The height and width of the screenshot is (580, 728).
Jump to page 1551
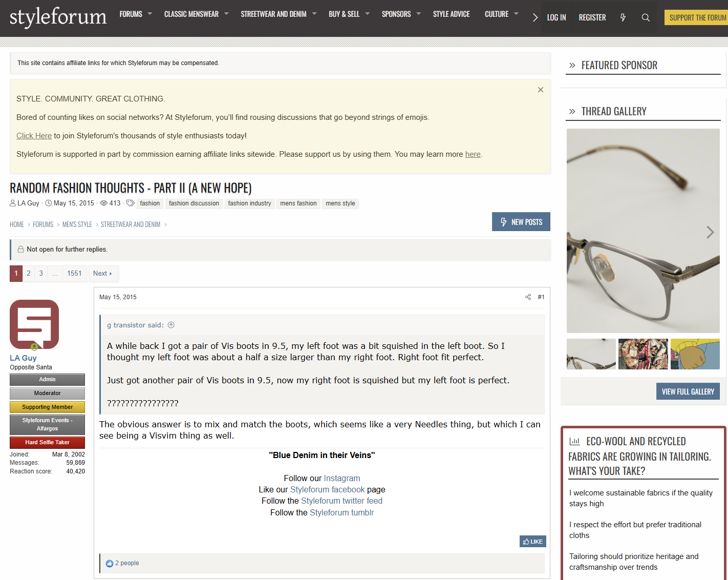click(74, 274)
